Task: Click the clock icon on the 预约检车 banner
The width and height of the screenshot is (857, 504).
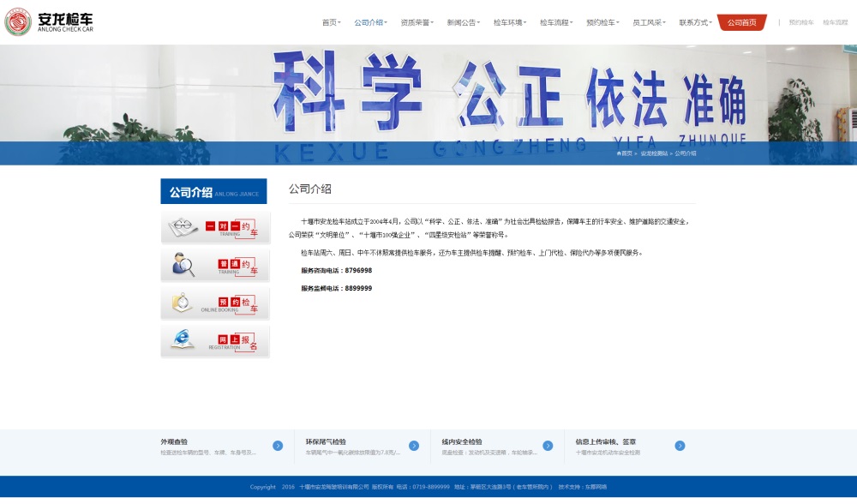Action: click(x=183, y=303)
